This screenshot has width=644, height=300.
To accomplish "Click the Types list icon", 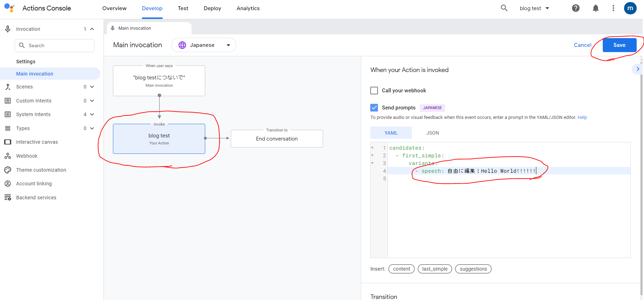I will [8, 128].
